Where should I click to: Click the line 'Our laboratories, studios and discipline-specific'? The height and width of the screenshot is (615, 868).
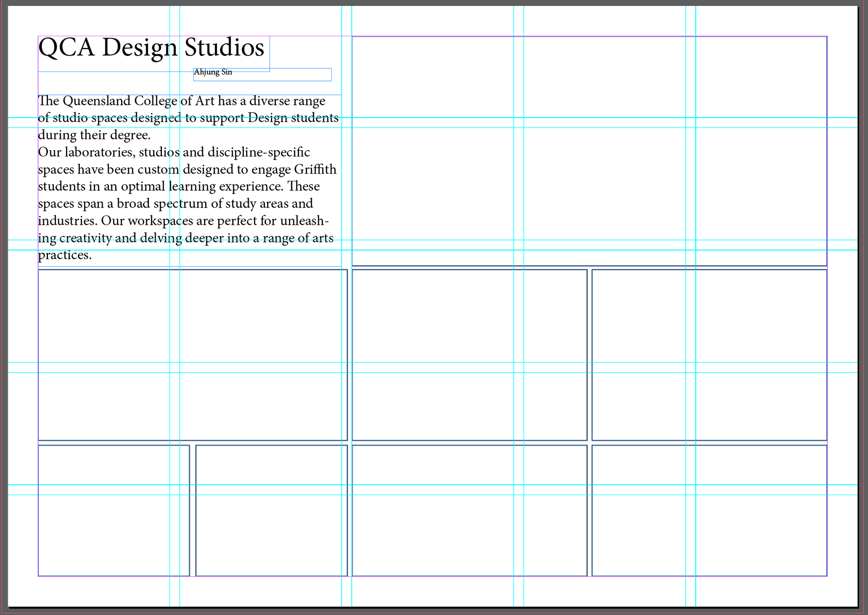pyautogui.click(x=174, y=152)
